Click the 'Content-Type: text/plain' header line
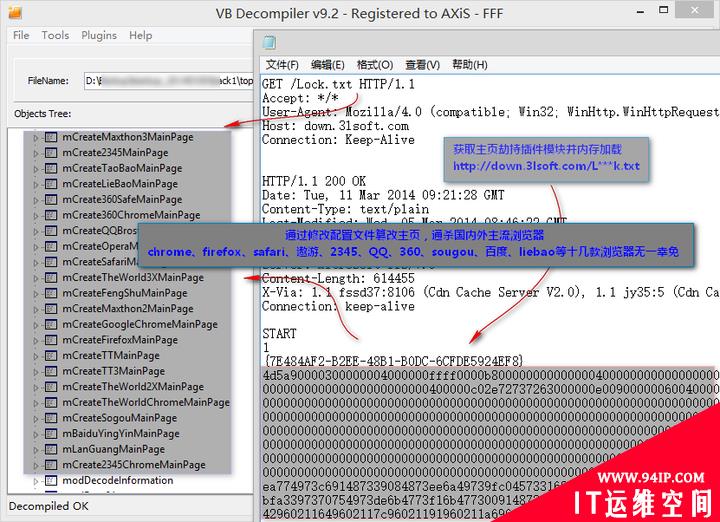The height and width of the screenshot is (522, 720). 345,209
